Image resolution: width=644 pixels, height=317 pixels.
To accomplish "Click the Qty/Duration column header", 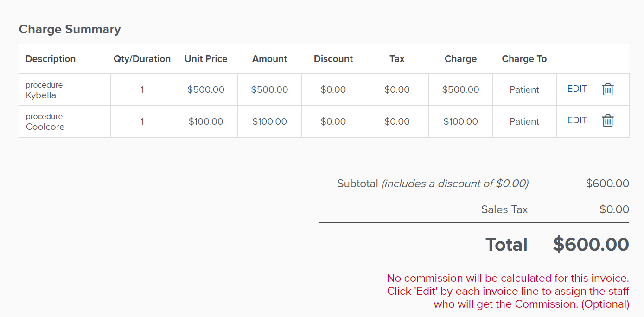I will pyautogui.click(x=142, y=59).
